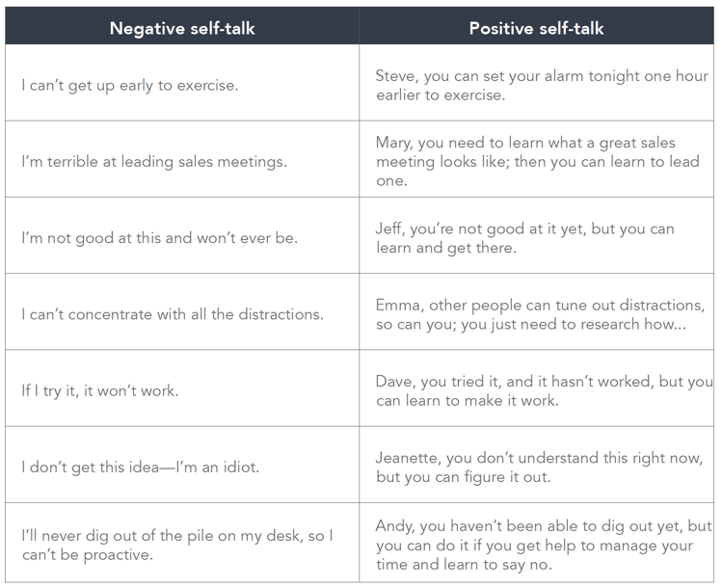Click Emma's tune out distractions statement
The image size is (722, 588).
click(x=540, y=314)
